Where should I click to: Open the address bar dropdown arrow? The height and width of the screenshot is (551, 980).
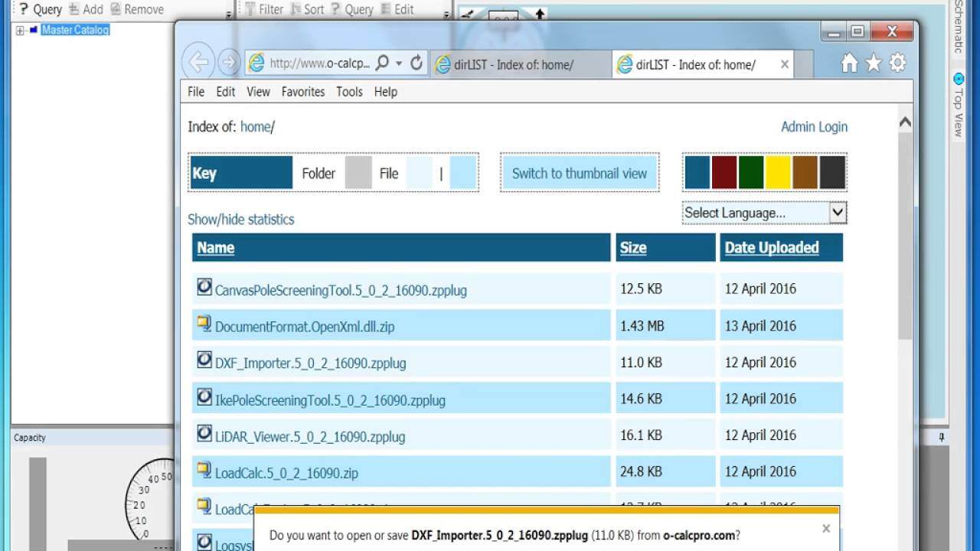point(399,64)
